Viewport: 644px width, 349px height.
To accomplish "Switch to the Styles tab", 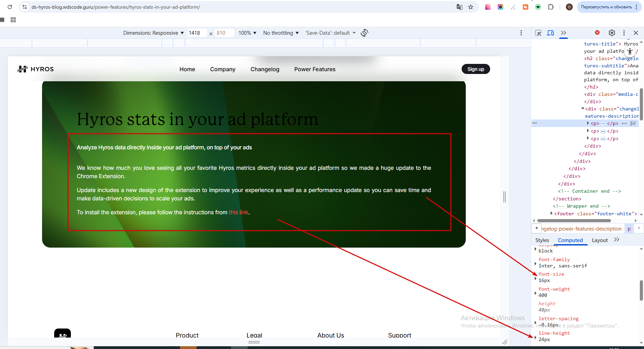I will coord(542,240).
